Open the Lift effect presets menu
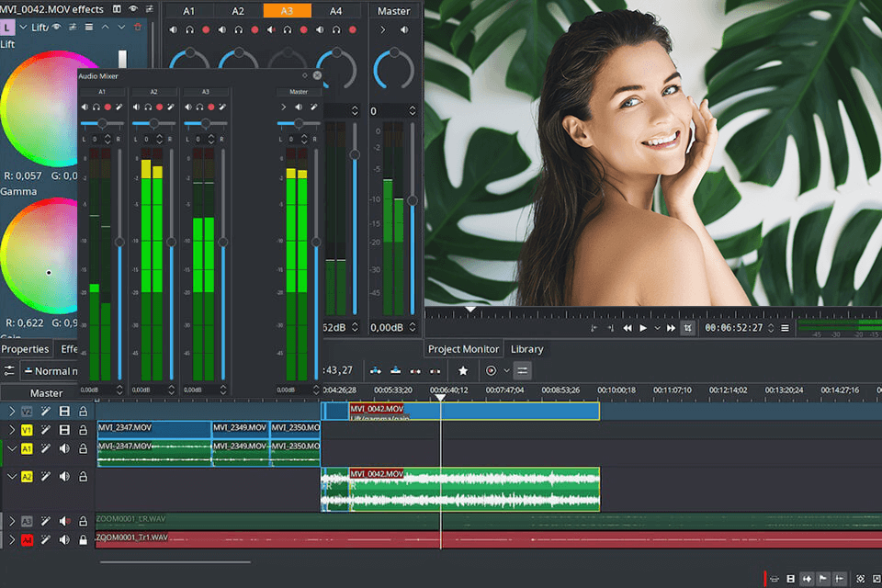 click(73, 27)
